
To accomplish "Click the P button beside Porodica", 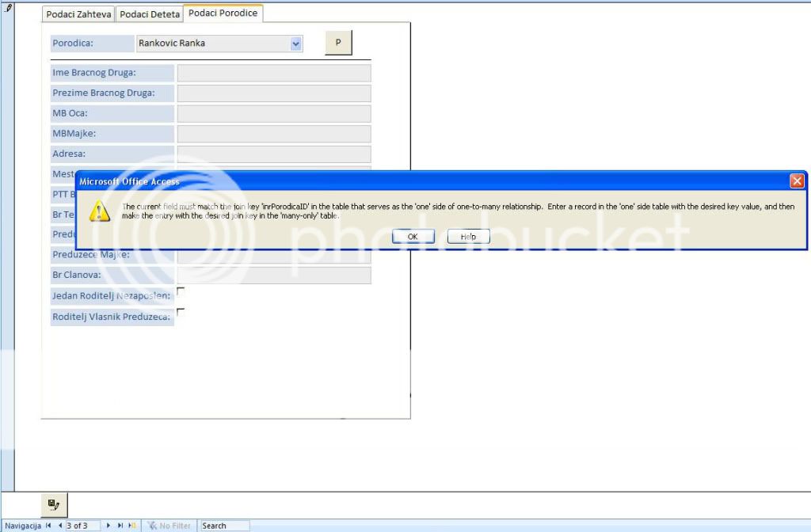I will click(338, 43).
